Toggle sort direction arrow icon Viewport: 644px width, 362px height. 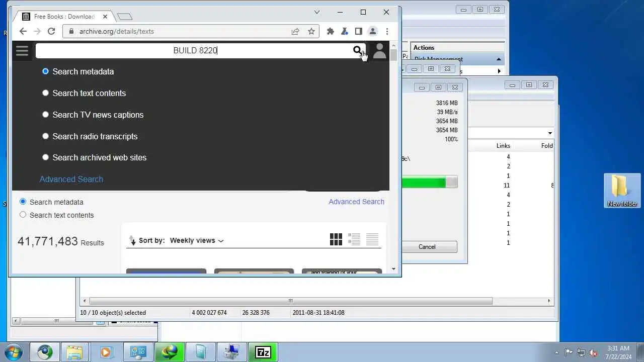[132, 240]
